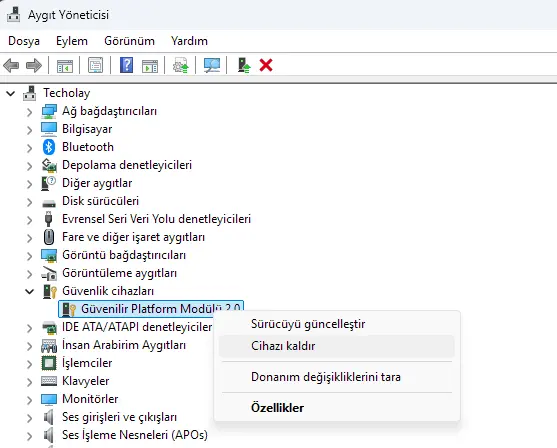Click the speaker icon for Ses girişleri
This screenshot has width=557, height=448.
[49, 417]
